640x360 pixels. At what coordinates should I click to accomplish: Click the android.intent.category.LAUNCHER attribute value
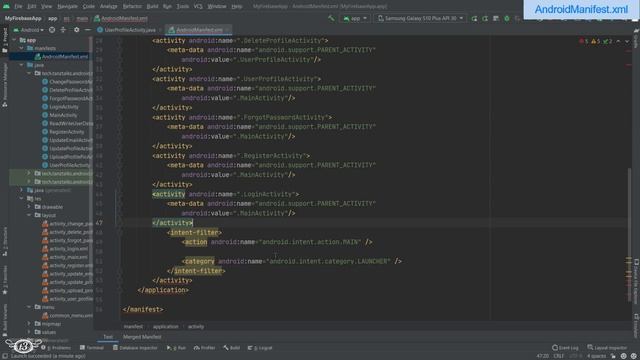pyautogui.click(x=328, y=261)
